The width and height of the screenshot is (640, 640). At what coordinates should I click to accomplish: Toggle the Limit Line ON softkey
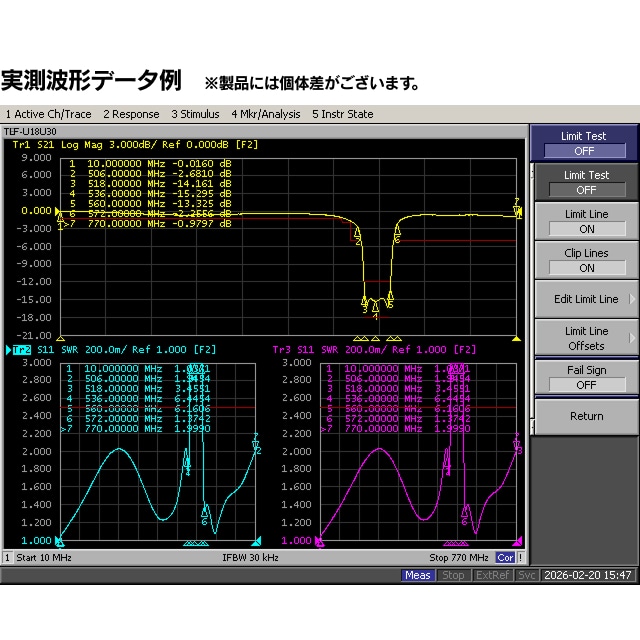(585, 221)
